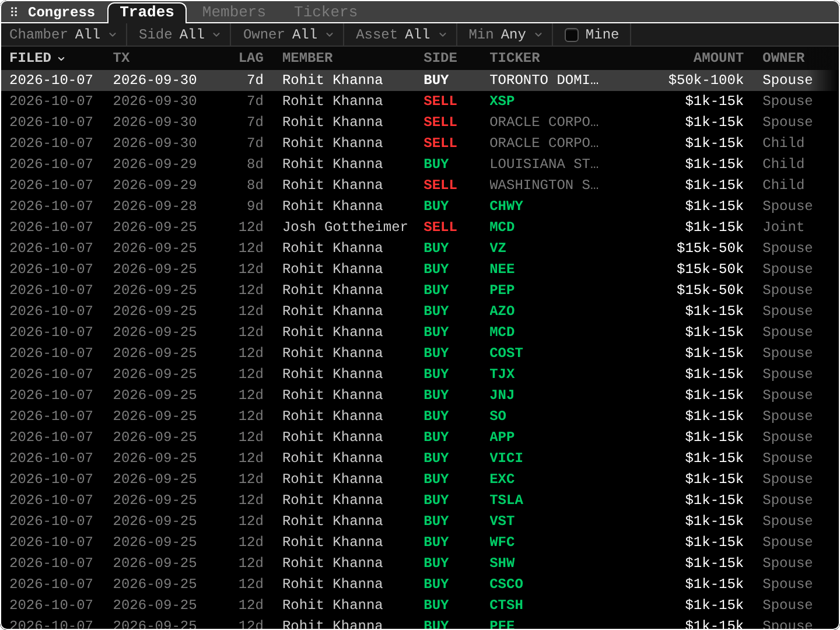Sort by the OWNER column header
This screenshot has width=840, height=630.
coord(783,58)
